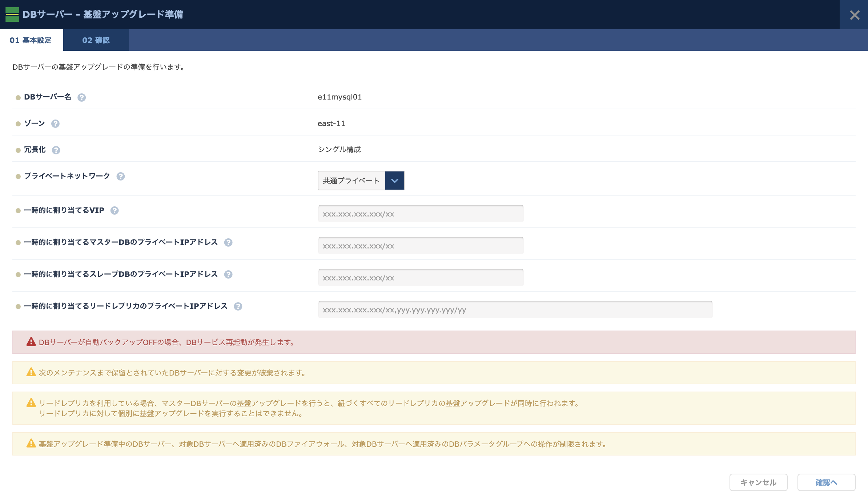Open the DBサーバー名 help icon
Screen dimensions: 868x502
click(82, 97)
